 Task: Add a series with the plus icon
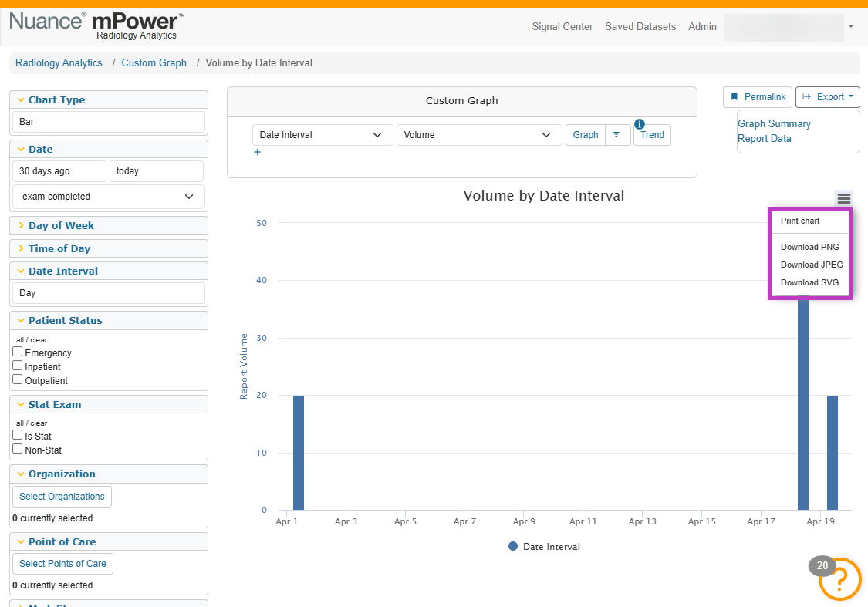click(x=257, y=152)
